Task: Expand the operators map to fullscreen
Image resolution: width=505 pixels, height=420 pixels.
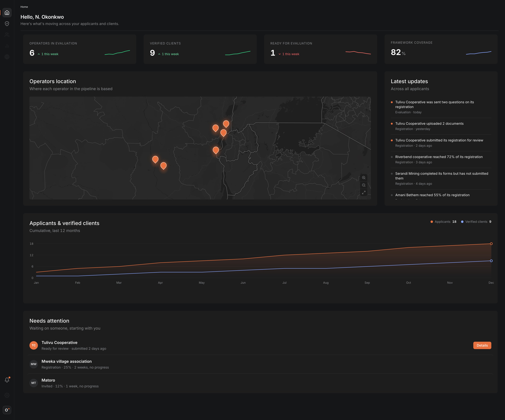Action: pos(364,192)
